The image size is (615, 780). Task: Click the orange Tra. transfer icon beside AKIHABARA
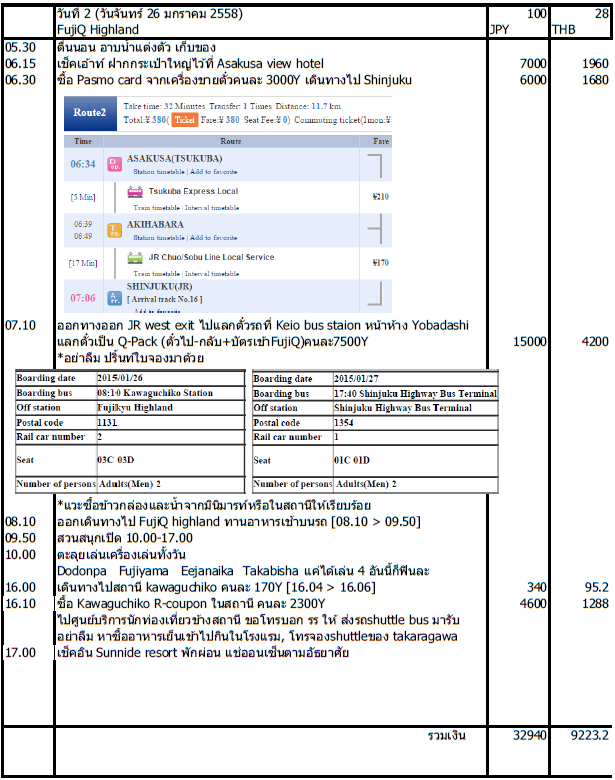(115, 230)
